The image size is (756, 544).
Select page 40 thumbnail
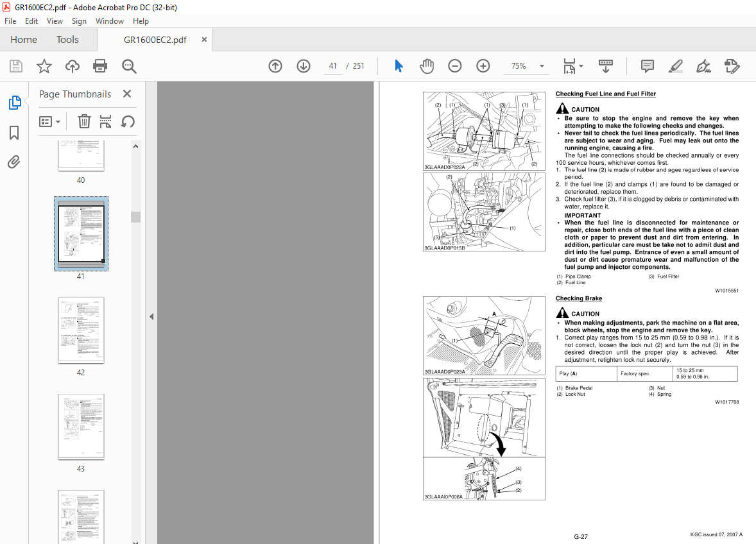click(81, 155)
